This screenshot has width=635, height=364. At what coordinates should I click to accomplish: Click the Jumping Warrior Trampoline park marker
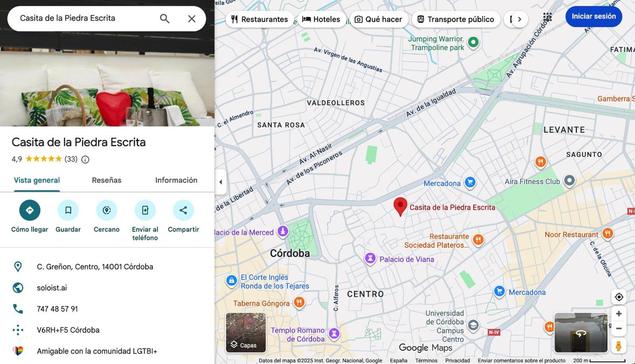point(473,42)
